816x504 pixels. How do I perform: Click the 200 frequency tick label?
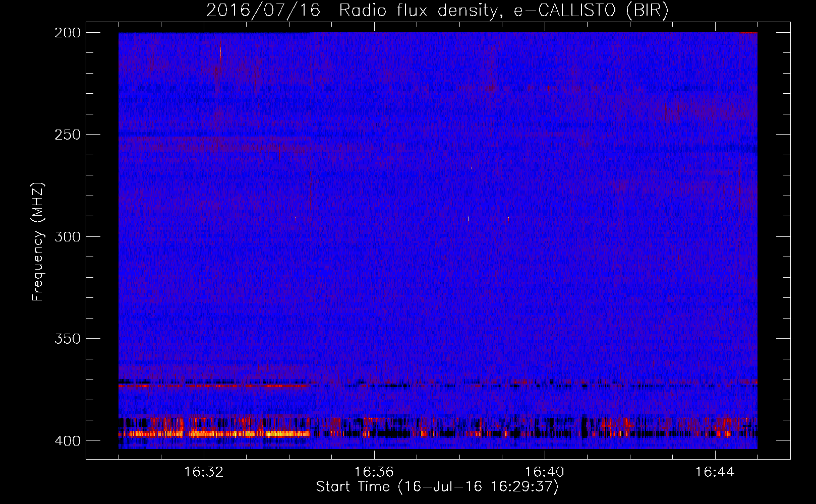[68, 33]
